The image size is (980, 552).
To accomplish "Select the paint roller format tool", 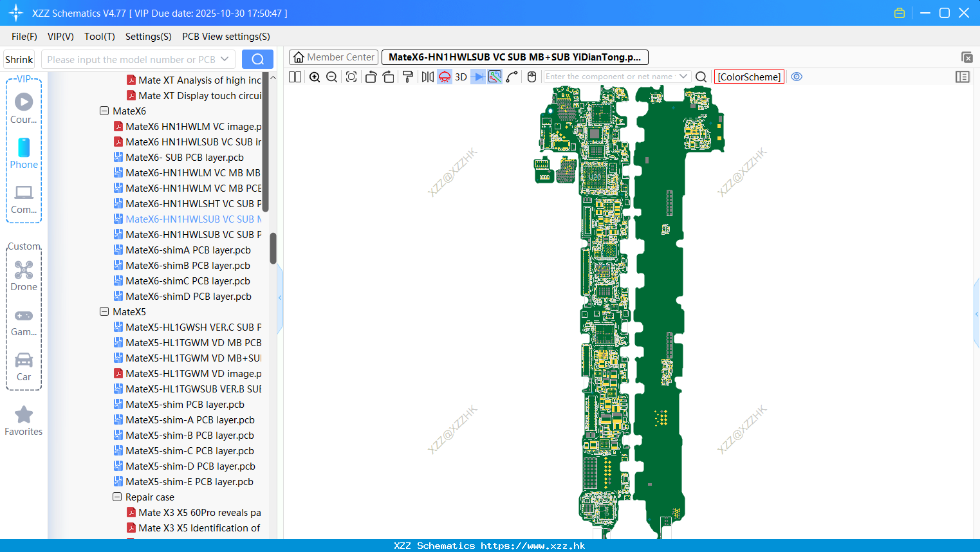I will (x=408, y=77).
